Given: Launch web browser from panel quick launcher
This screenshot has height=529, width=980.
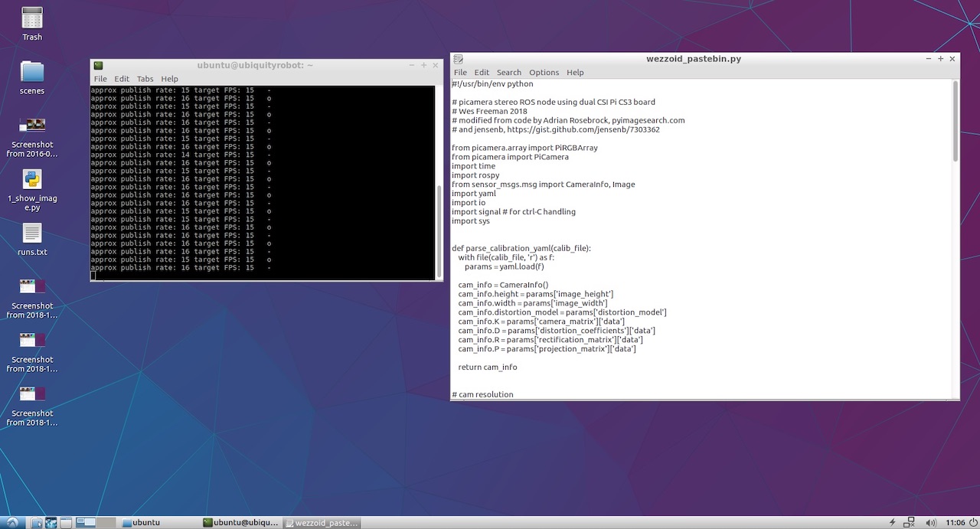Looking at the screenshot, I should pyautogui.click(x=51, y=523).
